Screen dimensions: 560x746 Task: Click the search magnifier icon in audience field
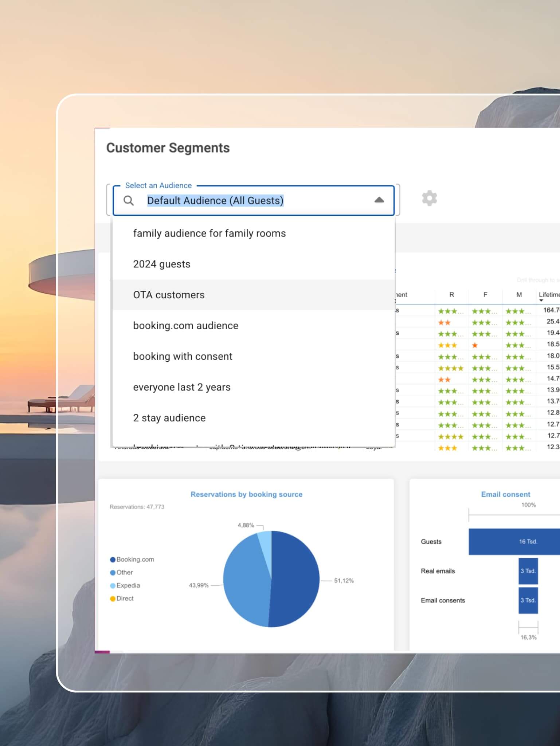(x=129, y=201)
